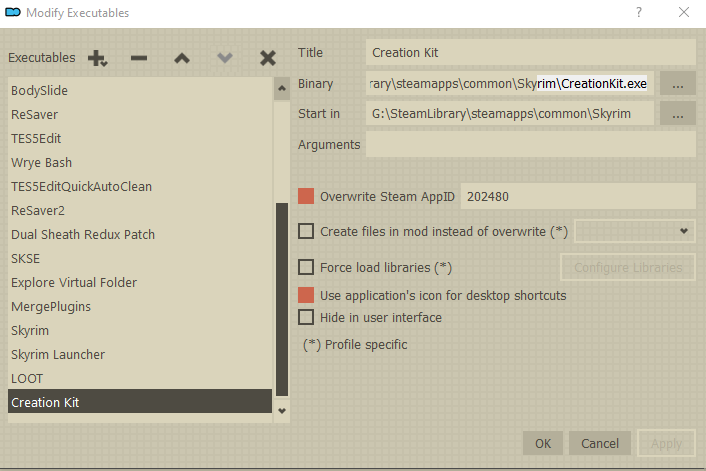The width and height of the screenshot is (706, 471).
Task: Click Mod Organizer icon in title bar
Action: (13, 12)
